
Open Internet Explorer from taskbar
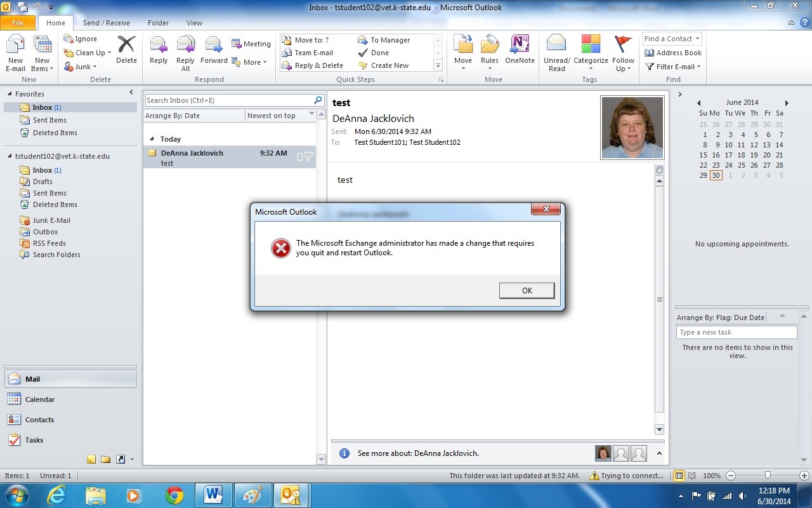click(56, 495)
